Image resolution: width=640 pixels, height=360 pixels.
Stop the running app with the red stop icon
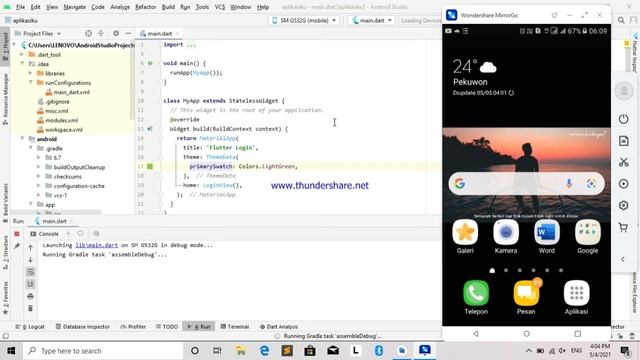pyautogui.click(x=17, y=234)
